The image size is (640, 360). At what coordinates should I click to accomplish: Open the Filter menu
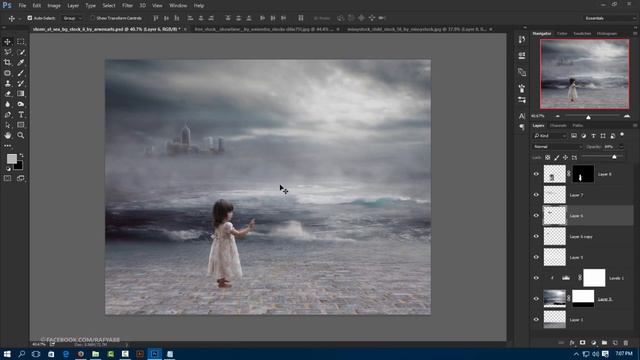click(x=127, y=6)
